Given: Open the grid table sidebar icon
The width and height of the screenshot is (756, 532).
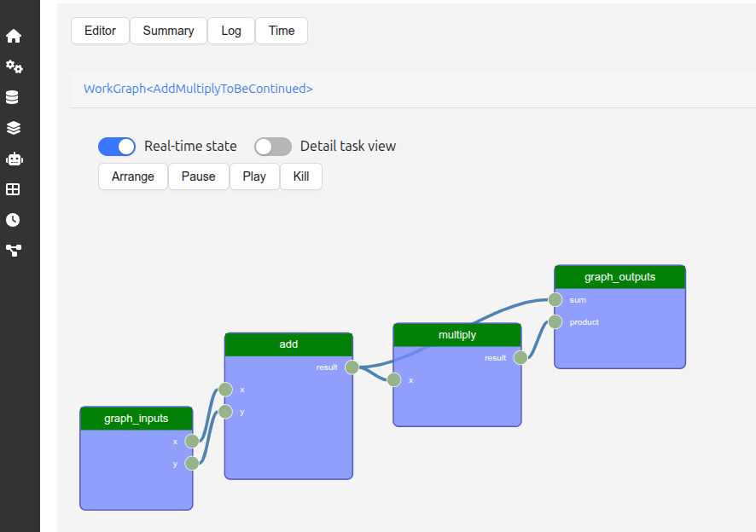Looking at the screenshot, I should (13, 189).
